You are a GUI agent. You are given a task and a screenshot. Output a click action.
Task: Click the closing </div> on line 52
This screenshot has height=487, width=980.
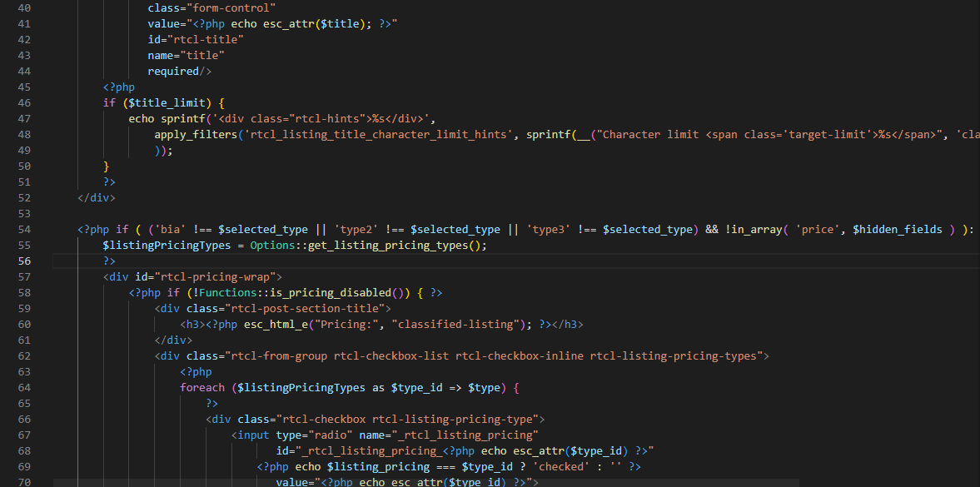pos(97,197)
